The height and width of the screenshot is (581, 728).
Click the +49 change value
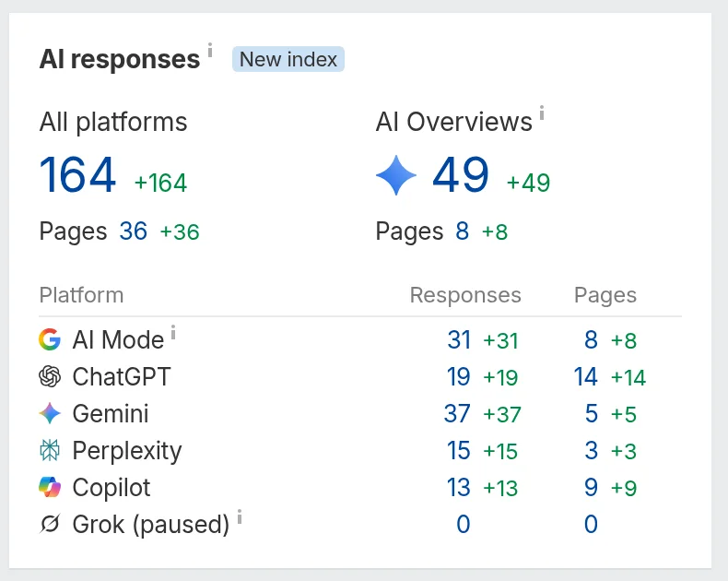coord(528,183)
